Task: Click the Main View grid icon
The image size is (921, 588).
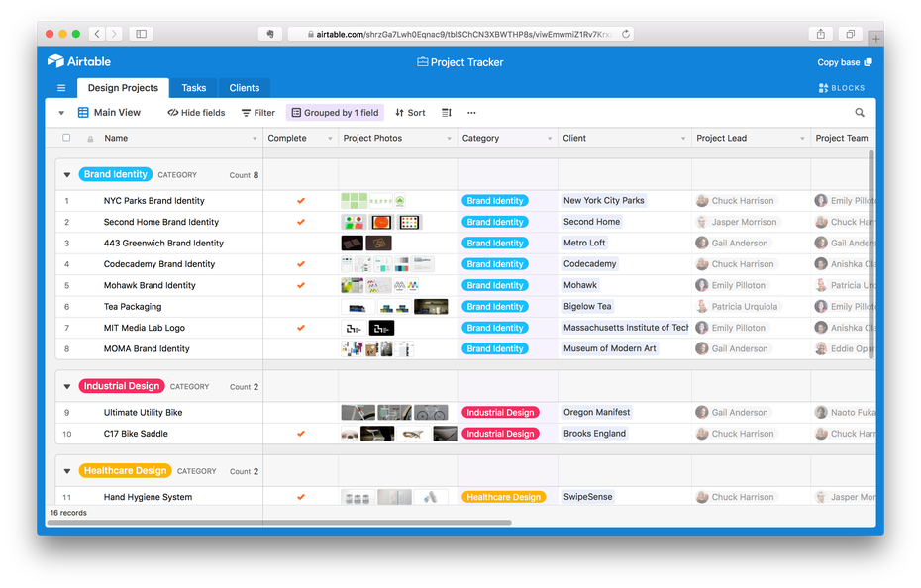Action: tap(83, 113)
